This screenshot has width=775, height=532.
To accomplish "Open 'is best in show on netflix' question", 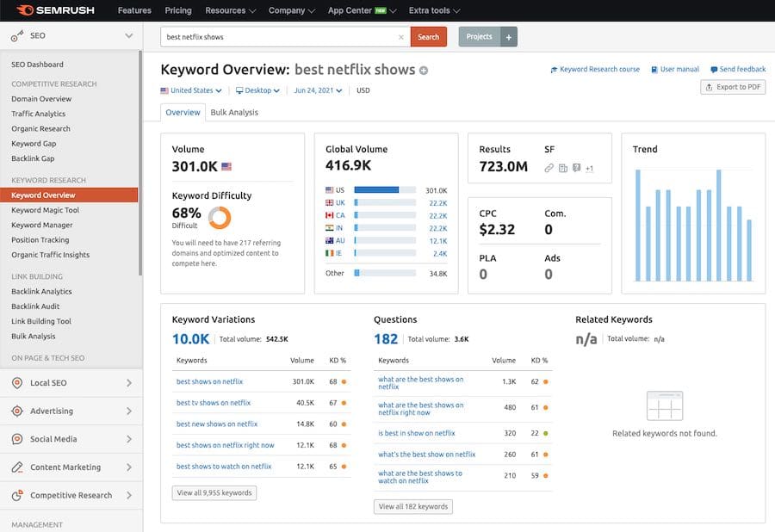I will pos(417,433).
